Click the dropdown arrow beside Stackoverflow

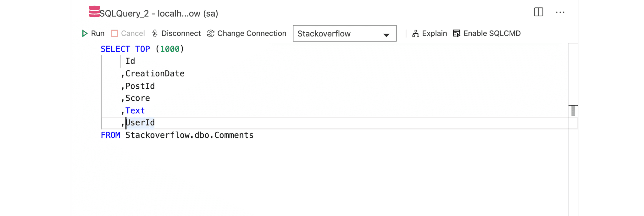386,34
